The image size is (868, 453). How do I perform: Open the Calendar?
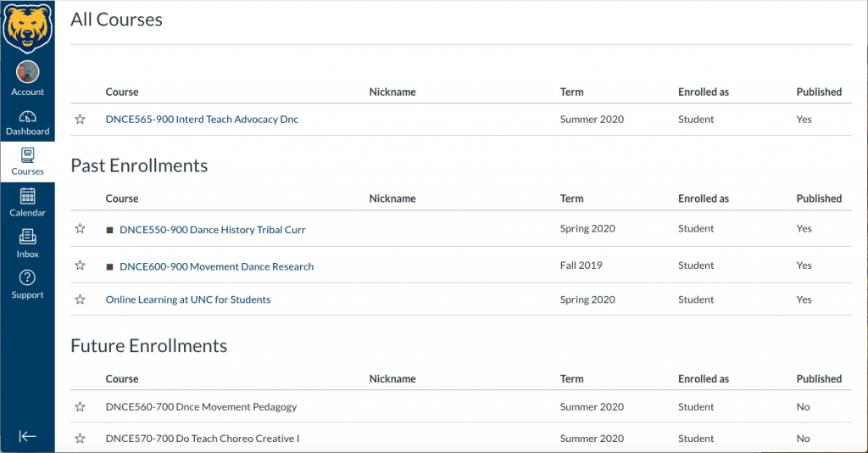(x=28, y=202)
